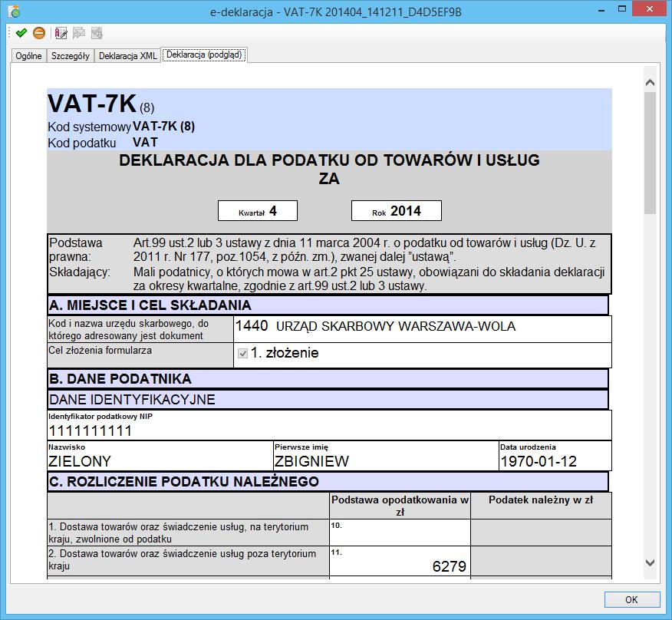
Task: Click the sign declaration icon with pencil
Action: [61, 33]
